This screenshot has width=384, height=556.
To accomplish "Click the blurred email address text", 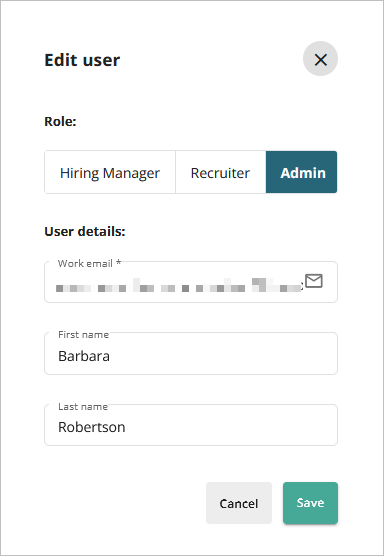I will [x=179, y=285].
